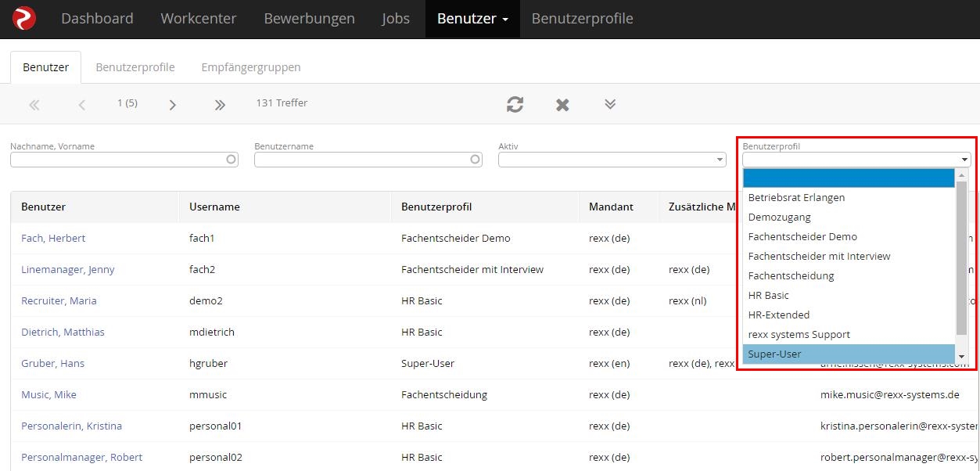
Task: Open user Music, Mike
Action: click(48, 394)
